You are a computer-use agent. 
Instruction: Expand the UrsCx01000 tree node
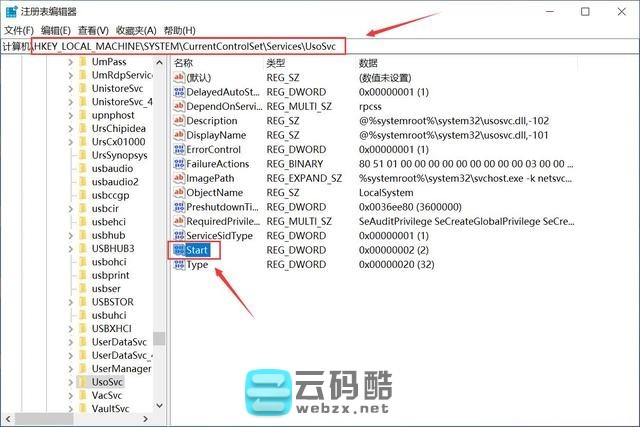pos(71,142)
